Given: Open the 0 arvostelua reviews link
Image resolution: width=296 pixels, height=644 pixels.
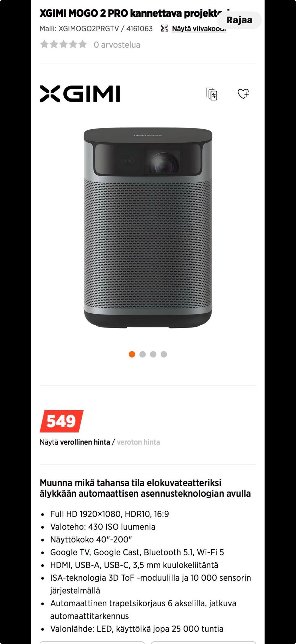Looking at the screenshot, I should pyautogui.click(x=117, y=45).
